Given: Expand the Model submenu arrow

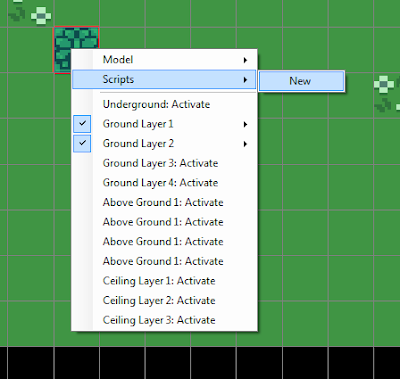Looking at the screenshot, I should (x=245, y=60).
